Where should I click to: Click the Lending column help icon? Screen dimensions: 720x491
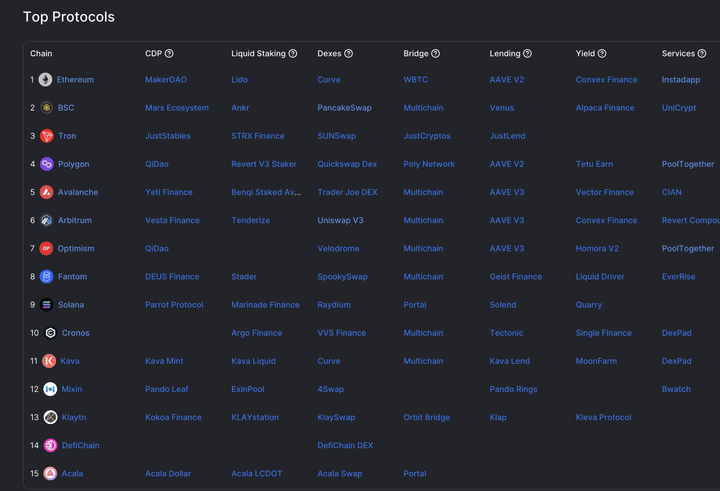pyautogui.click(x=527, y=53)
